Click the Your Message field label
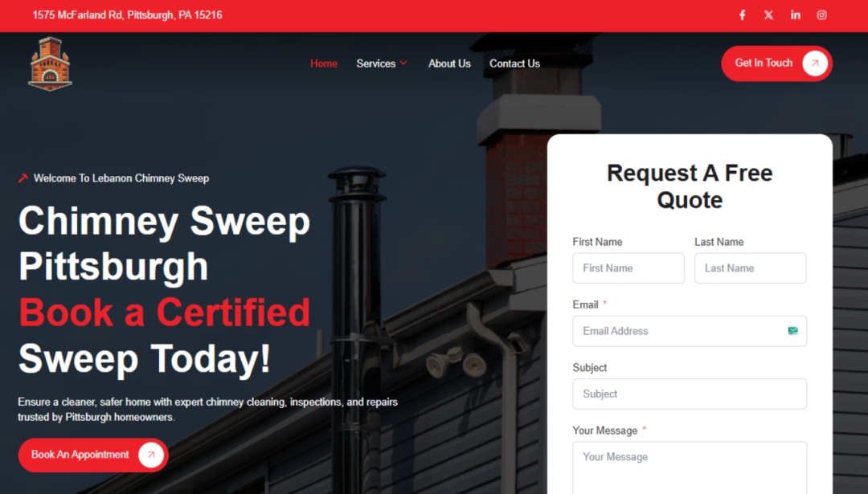868x494 pixels. point(605,431)
